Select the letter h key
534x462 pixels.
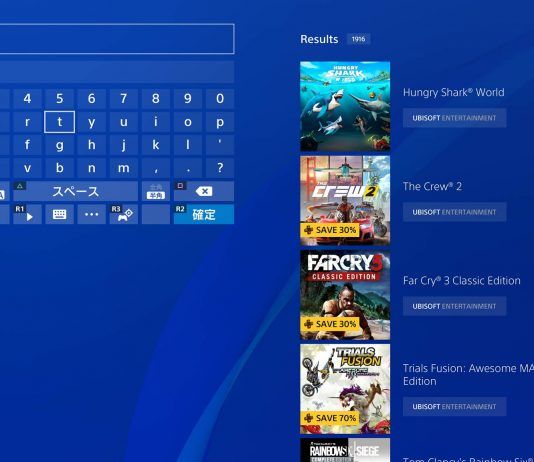click(x=91, y=145)
